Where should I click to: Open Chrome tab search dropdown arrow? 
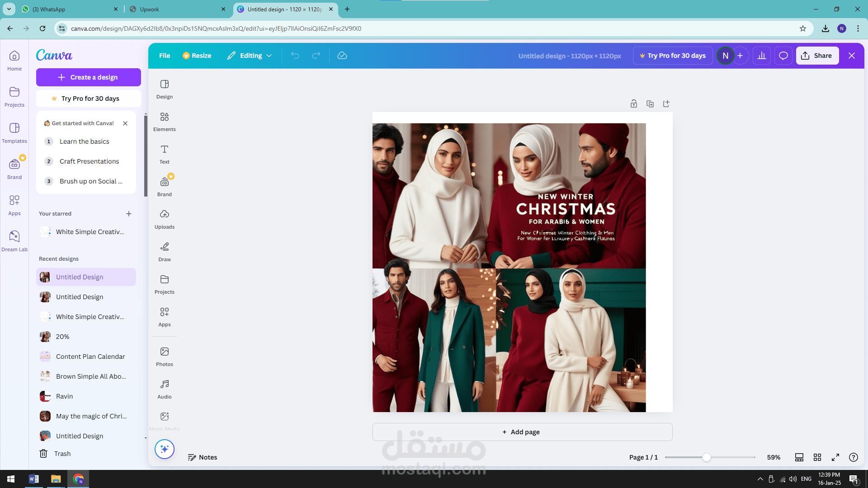click(x=9, y=9)
